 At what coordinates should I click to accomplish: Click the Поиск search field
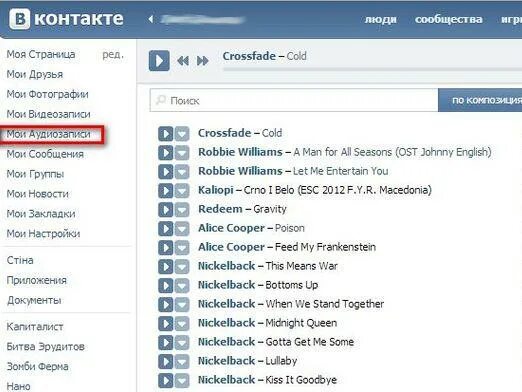pos(294,100)
